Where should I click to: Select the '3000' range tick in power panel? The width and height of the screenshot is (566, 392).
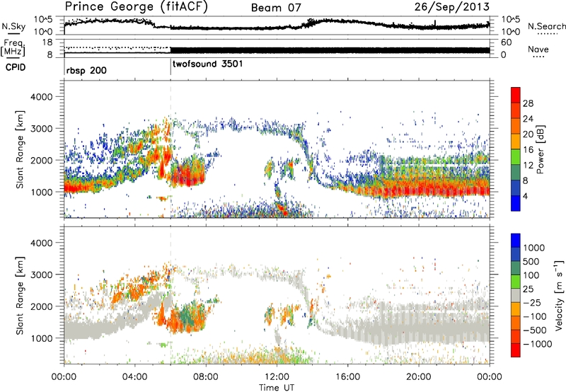(41, 129)
